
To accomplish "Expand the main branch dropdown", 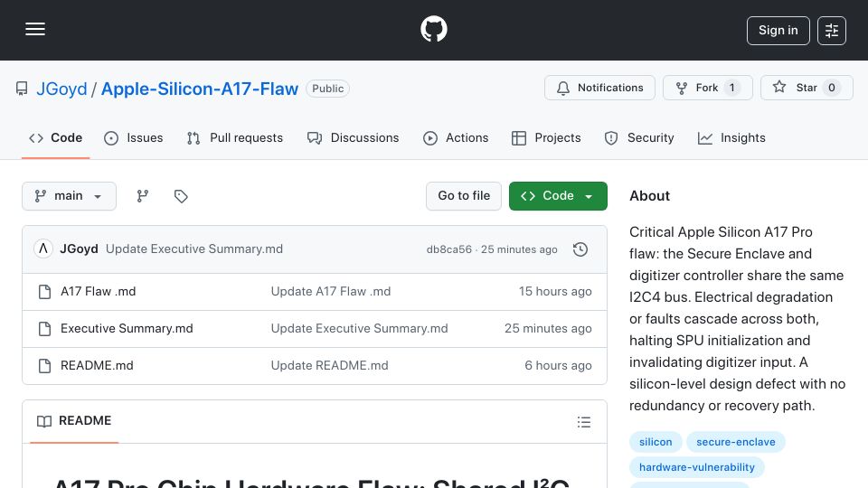I will pyautogui.click(x=70, y=196).
